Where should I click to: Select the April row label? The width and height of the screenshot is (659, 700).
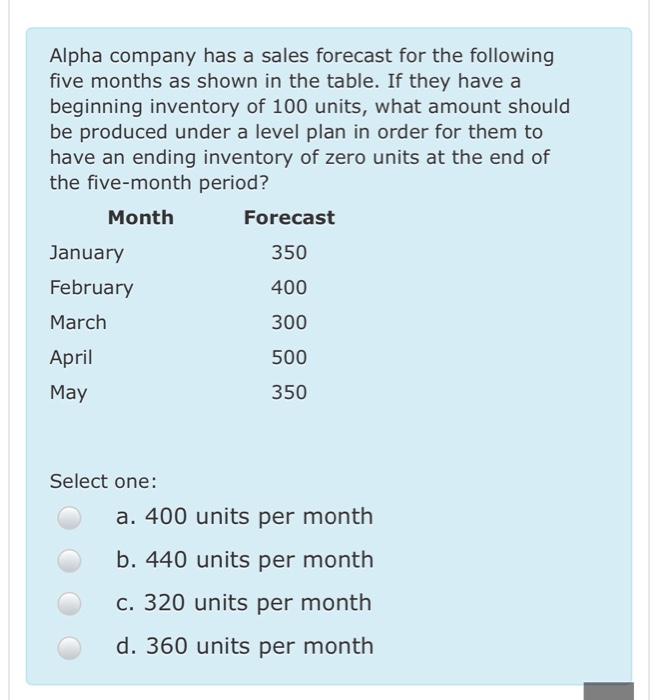point(71,358)
